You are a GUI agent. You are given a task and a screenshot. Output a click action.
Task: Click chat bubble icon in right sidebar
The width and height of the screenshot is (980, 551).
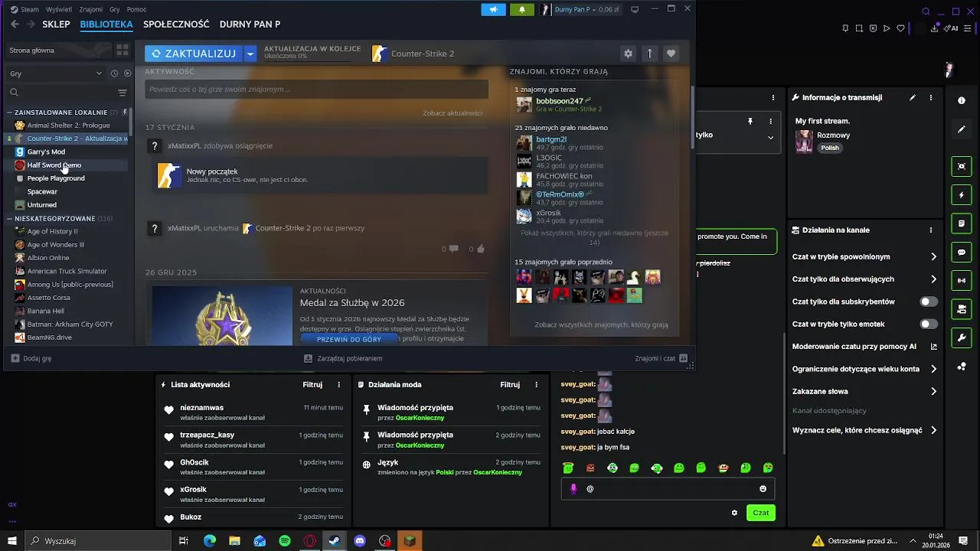tap(962, 253)
